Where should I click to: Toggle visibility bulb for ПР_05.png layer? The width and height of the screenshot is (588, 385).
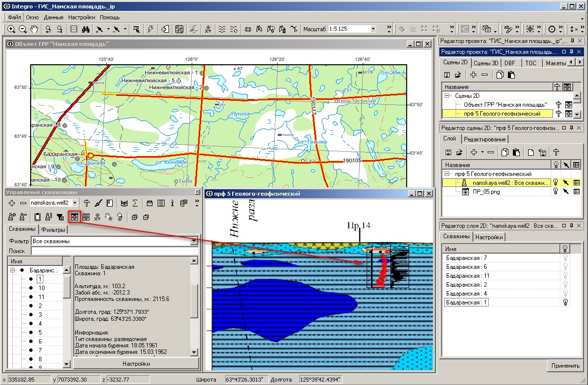[555, 192]
